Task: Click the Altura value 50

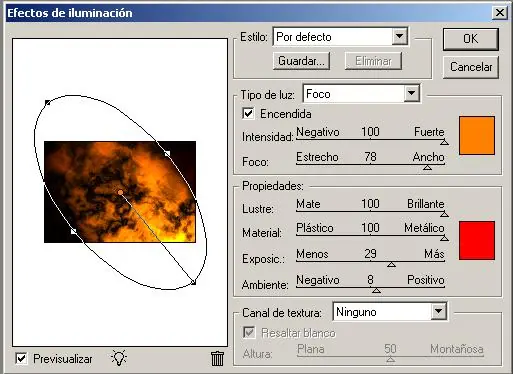Action: point(390,349)
